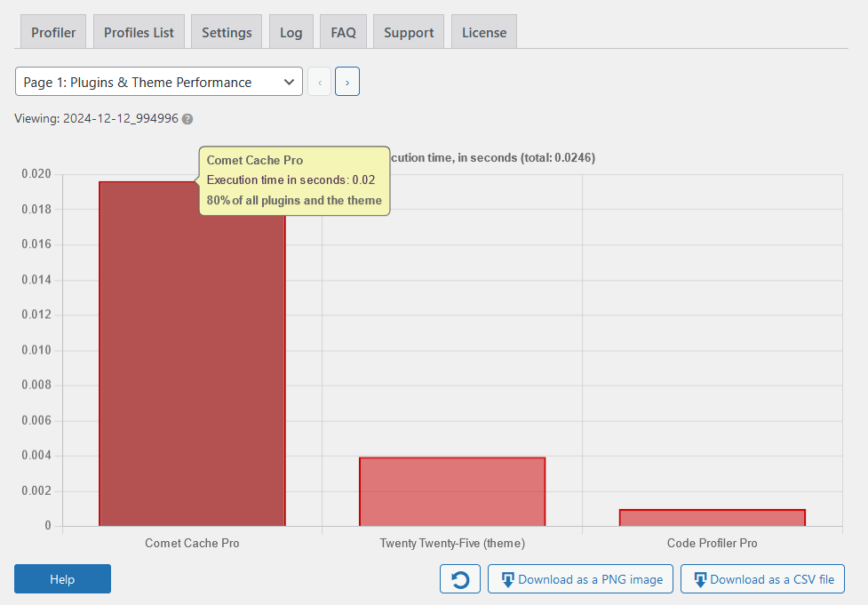Click the profile name 2024-12-12_994996 text
Image resolution: width=868 pixels, height=605 pixels.
point(121,118)
